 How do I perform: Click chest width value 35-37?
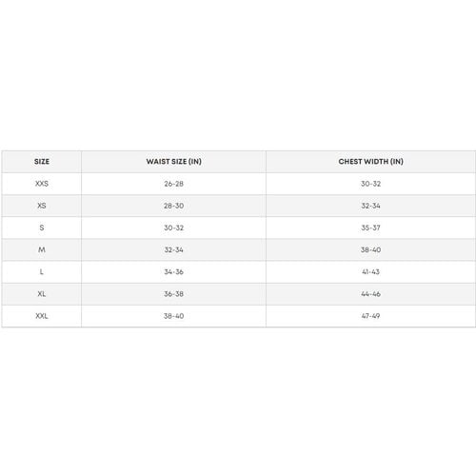[370, 228]
